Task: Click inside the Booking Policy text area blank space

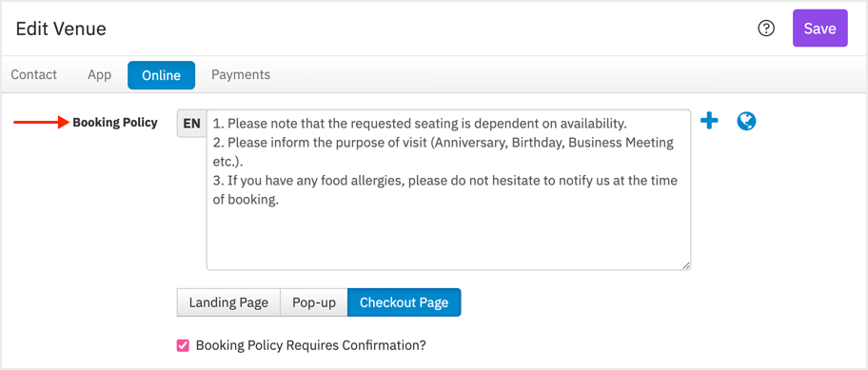Action: pos(448,238)
